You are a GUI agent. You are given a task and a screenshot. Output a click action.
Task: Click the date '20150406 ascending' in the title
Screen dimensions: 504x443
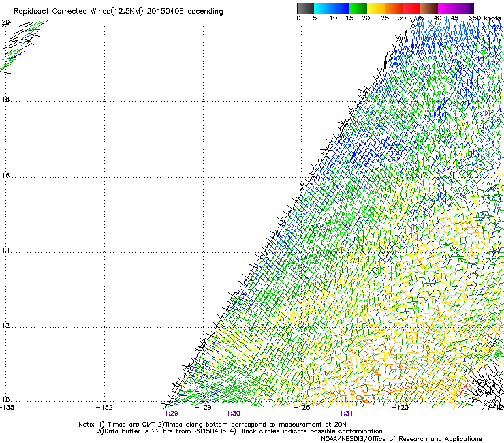(x=185, y=12)
